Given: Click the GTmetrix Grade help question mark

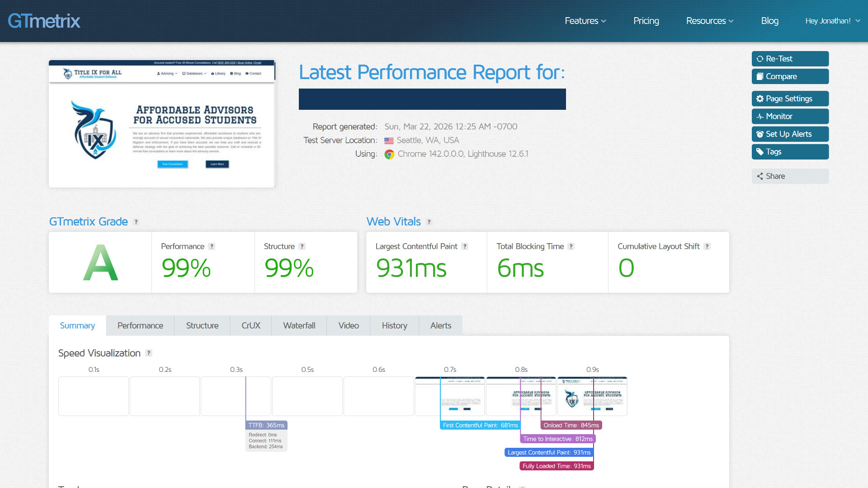Looking at the screenshot, I should click(136, 222).
